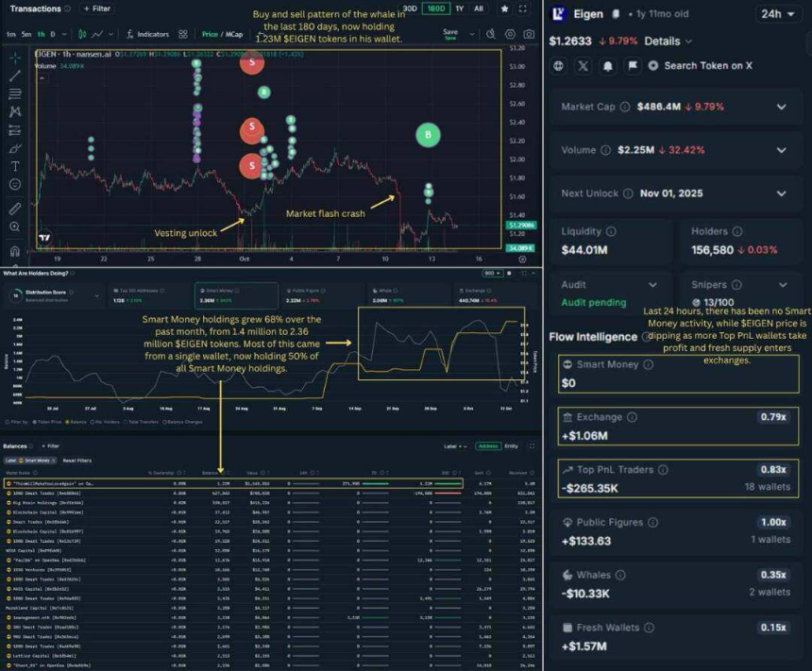Take a chart snapshot with camera icon

(529, 34)
